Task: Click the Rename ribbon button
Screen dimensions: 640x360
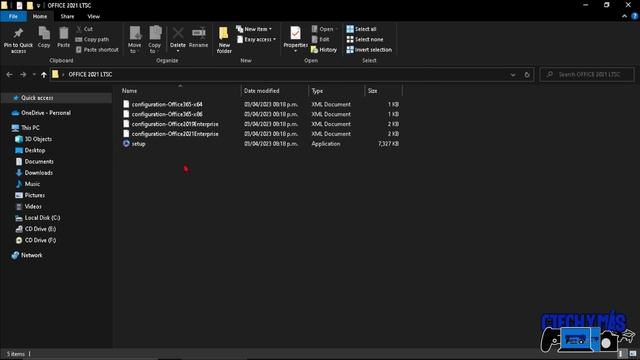Action: pos(198,38)
